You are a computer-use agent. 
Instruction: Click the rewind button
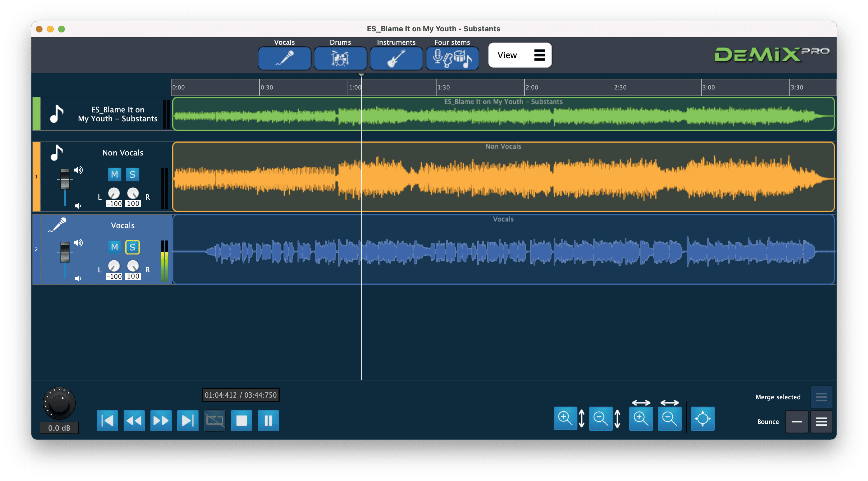pyautogui.click(x=134, y=420)
